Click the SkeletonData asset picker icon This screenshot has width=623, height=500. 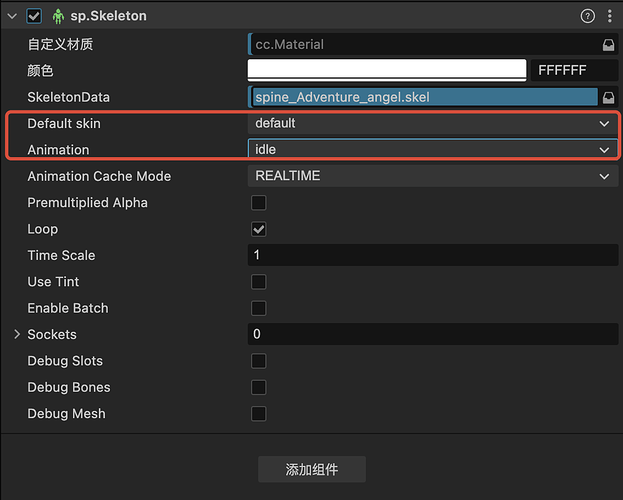tap(607, 97)
